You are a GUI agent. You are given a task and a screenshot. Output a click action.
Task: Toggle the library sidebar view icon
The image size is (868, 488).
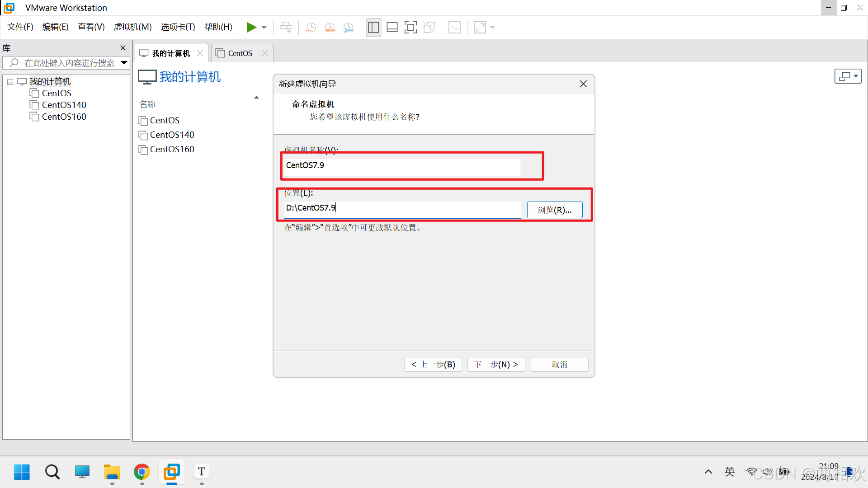(373, 28)
